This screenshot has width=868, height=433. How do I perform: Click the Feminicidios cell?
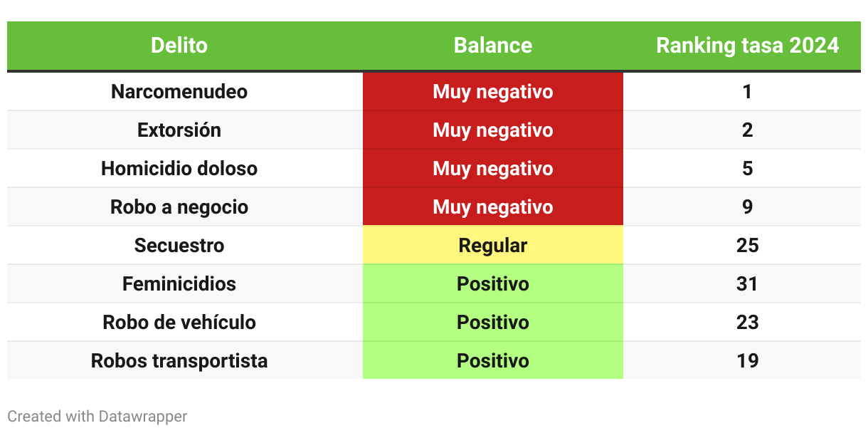tap(179, 284)
